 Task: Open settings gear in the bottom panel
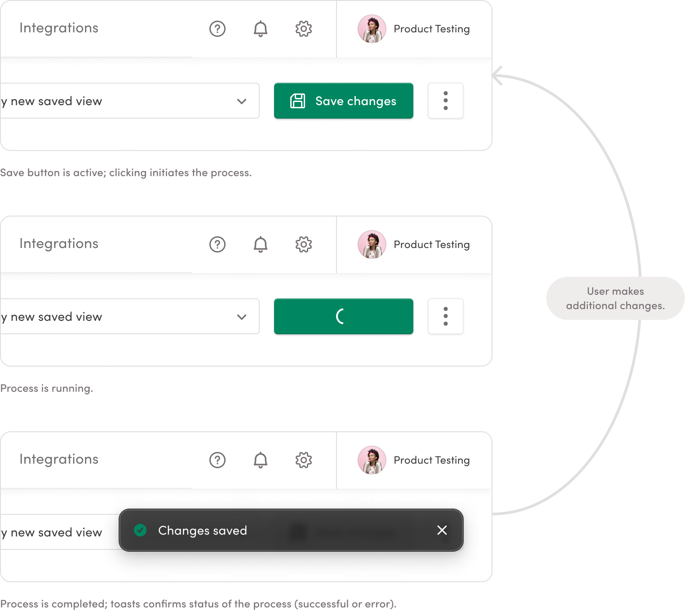point(304,460)
